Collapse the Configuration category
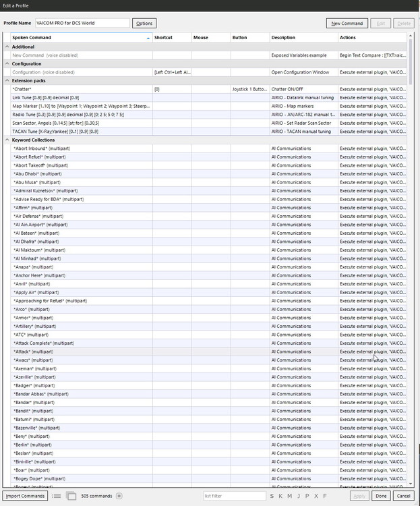The image size is (420, 506). point(7,63)
